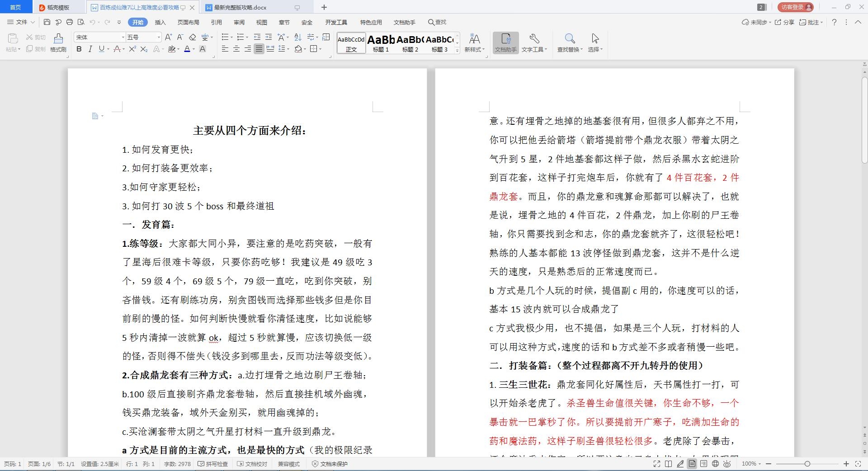Screen dimensions: 868x471
Task: Expand bullet list dropdown arrow
Action: tap(231, 37)
